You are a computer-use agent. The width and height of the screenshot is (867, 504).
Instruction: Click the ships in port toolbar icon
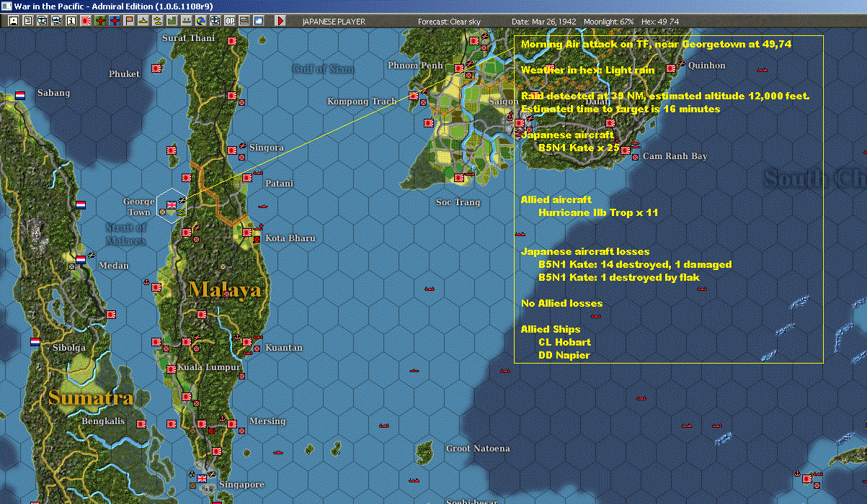coord(186,21)
